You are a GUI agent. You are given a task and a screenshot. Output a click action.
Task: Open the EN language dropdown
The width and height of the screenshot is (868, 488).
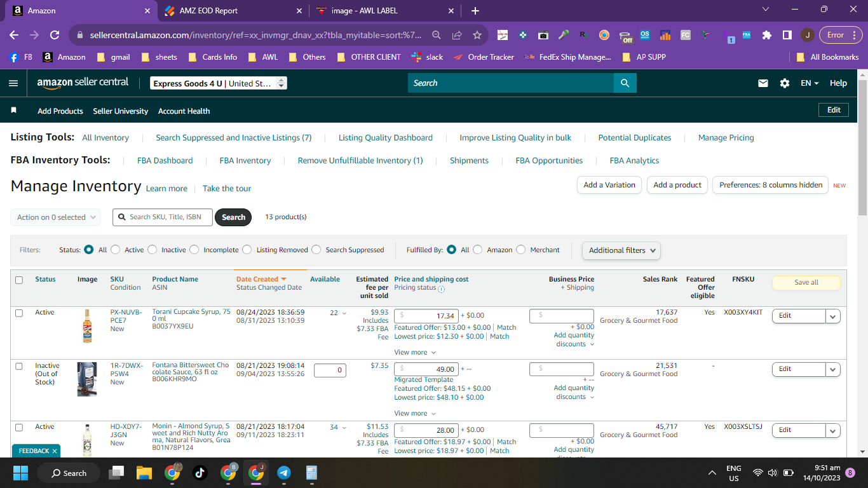coord(810,83)
